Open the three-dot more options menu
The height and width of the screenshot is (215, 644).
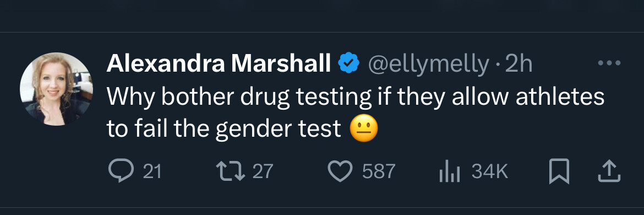click(x=609, y=63)
